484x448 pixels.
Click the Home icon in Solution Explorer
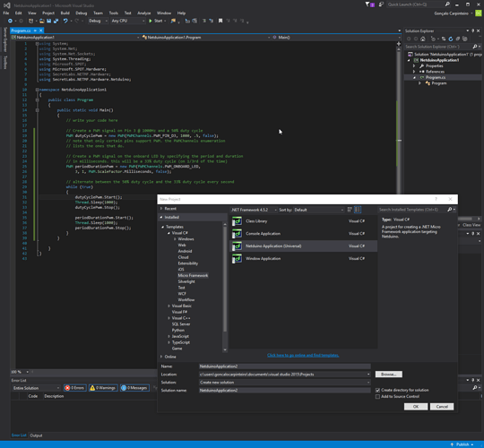[x=423, y=39]
